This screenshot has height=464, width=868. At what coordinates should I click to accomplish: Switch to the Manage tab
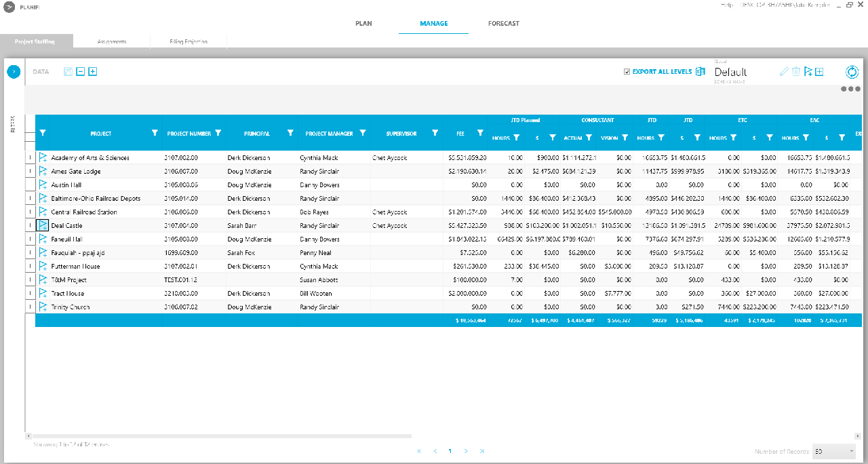(433, 23)
